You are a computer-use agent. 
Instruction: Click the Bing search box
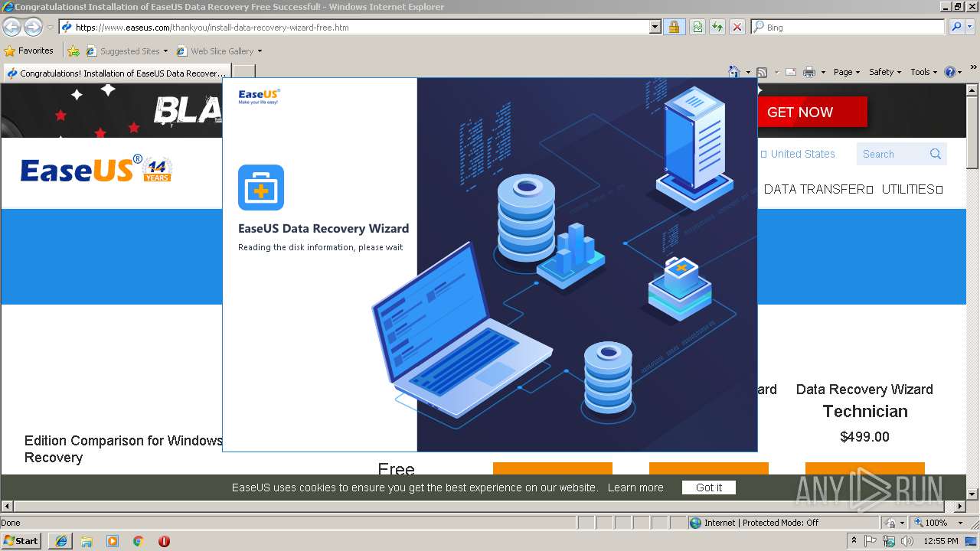tap(848, 27)
